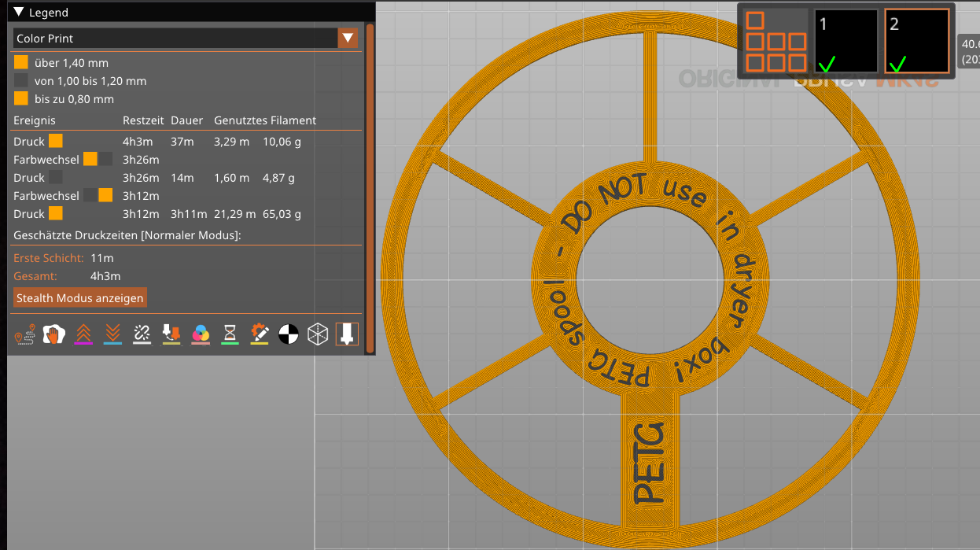Click the Genutztes Filament header
Viewport: 980px width, 550px height.
[265, 120]
